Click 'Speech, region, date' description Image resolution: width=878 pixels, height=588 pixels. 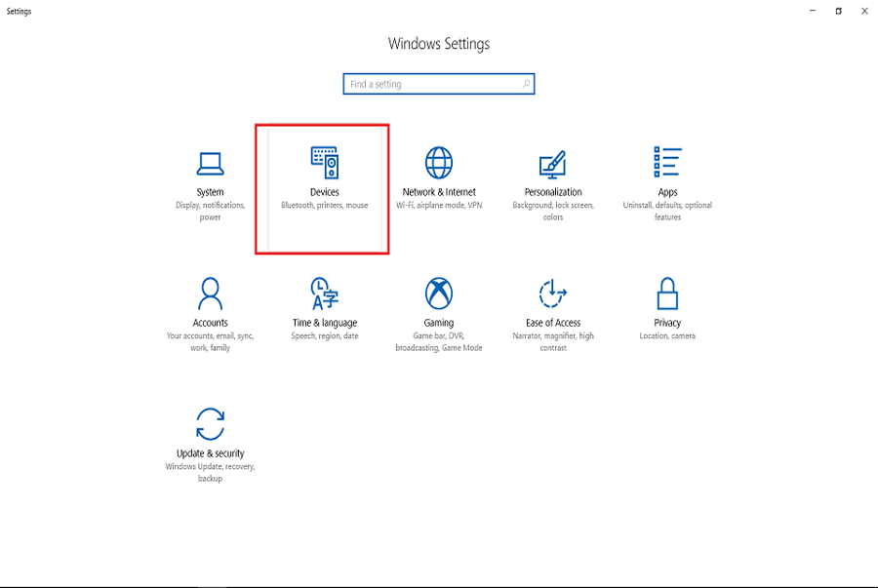pyautogui.click(x=325, y=335)
